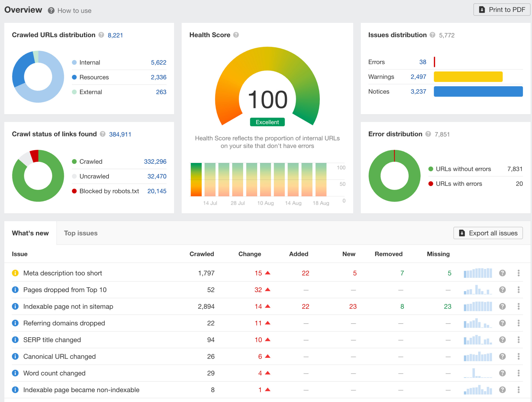Image resolution: width=532 pixels, height=402 pixels.
Task: Click the Error distribution help icon
Action: [x=428, y=134]
